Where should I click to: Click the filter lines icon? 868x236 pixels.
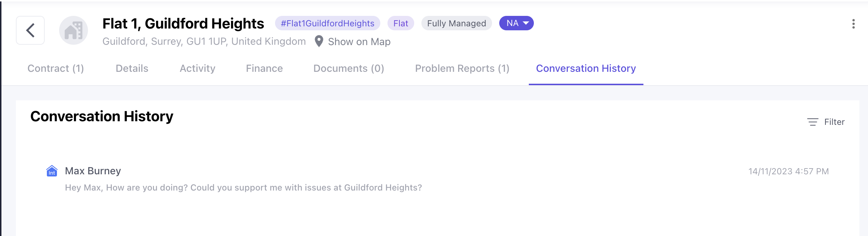[x=812, y=122]
